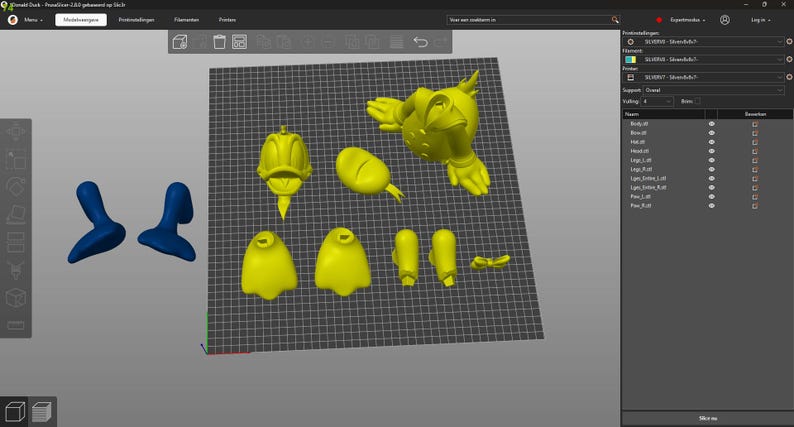Select the Head.stl row in object list
This screenshot has height=427, width=794.
coord(707,151)
